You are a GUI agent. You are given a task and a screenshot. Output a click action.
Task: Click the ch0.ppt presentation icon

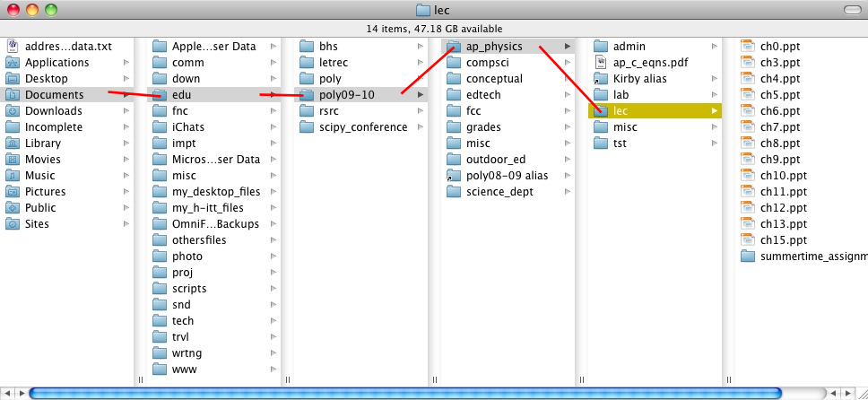[x=747, y=47]
